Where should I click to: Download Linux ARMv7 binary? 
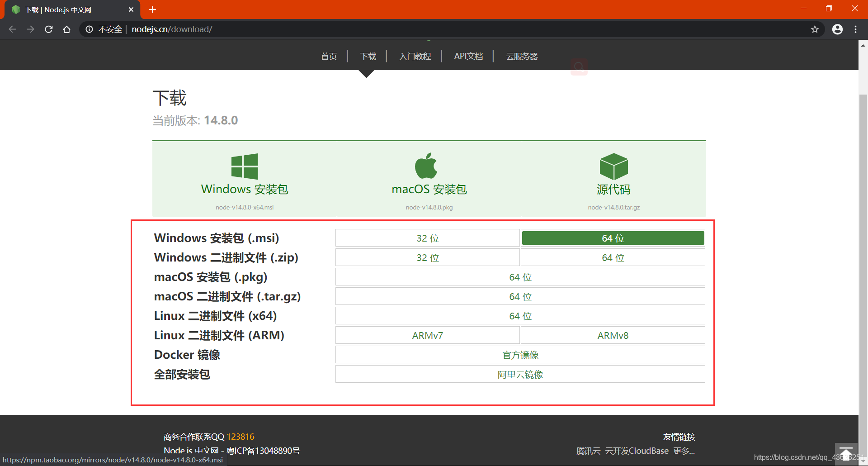pyautogui.click(x=427, y=335)
